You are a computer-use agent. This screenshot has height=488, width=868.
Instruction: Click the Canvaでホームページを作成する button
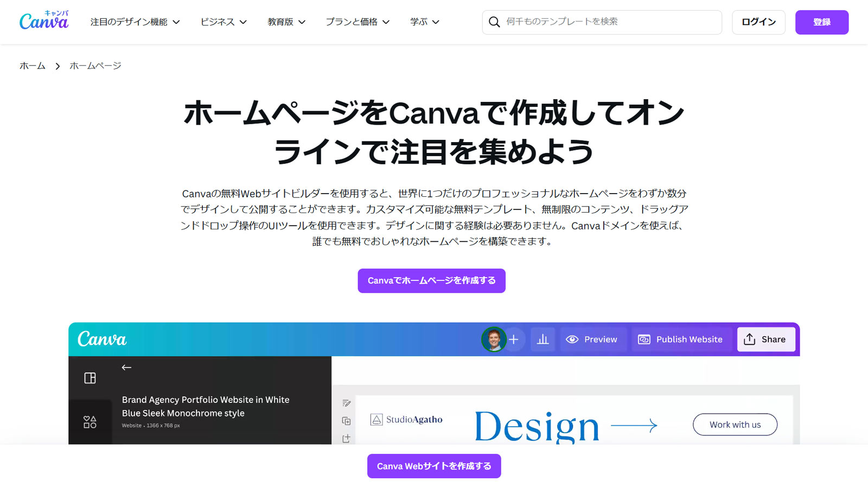pos(431,281)
